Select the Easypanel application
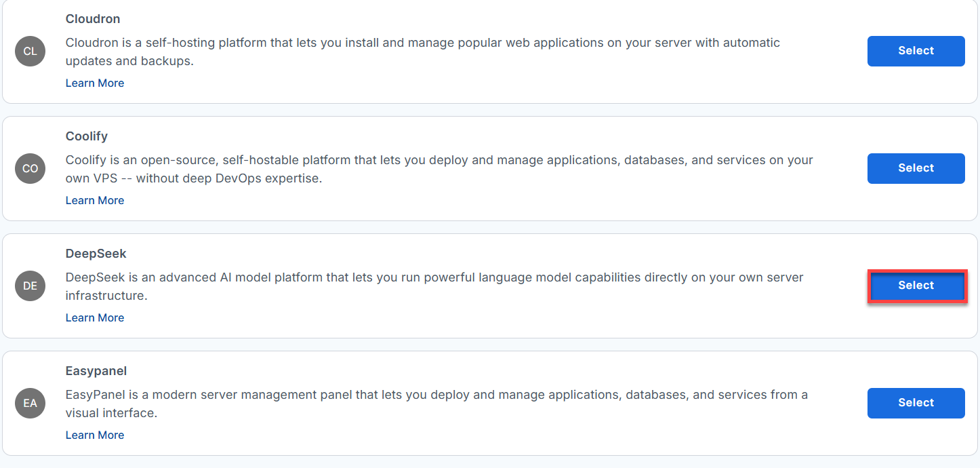Screen dimensions: 980x468 (916, 403)
